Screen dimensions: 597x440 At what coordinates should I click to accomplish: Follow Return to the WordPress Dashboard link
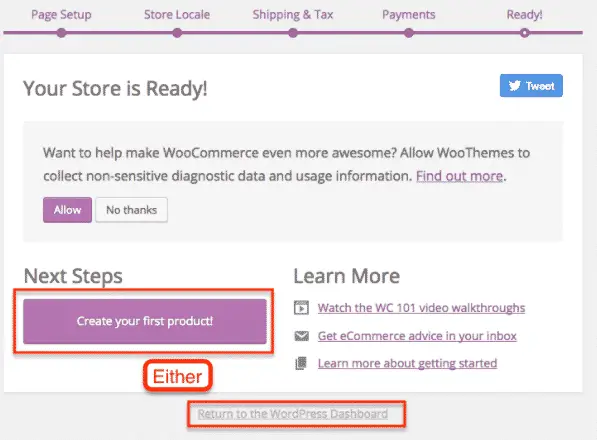(292, 414)
